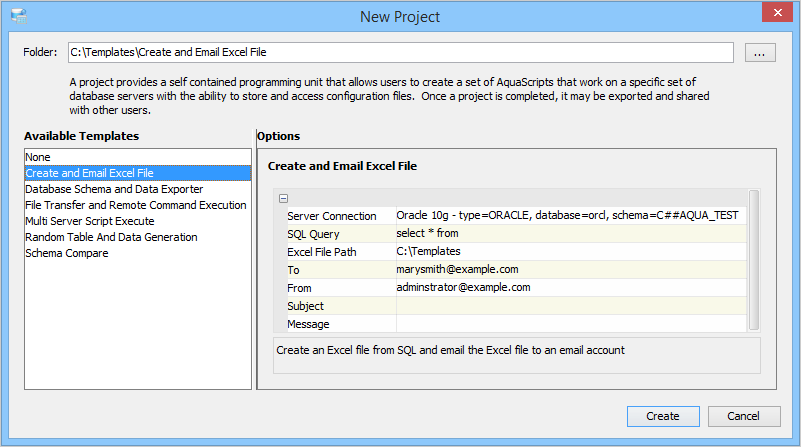The width and height of the screenshot is (801, 447).
Task: Click the New Project window title icon
Action: [x=18, y=17]
